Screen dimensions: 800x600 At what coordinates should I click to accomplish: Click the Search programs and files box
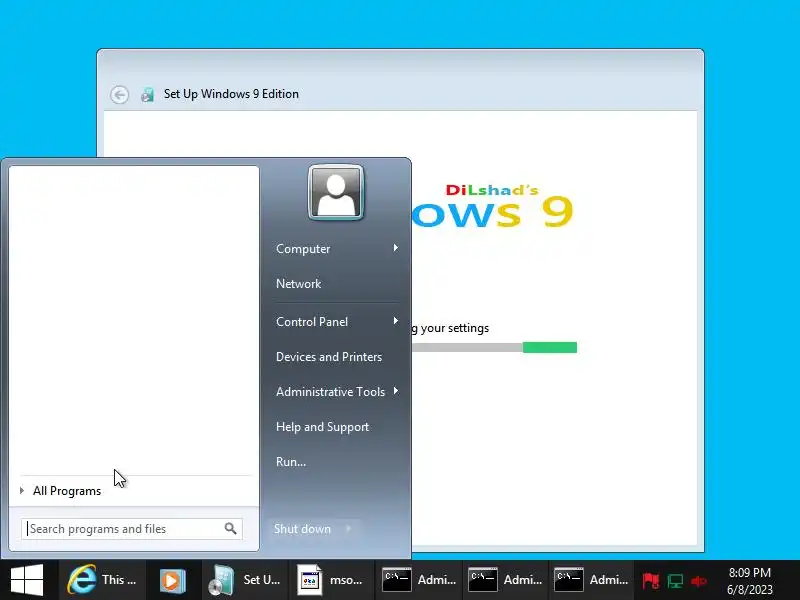pyautogui.click(x=132, y=529)
